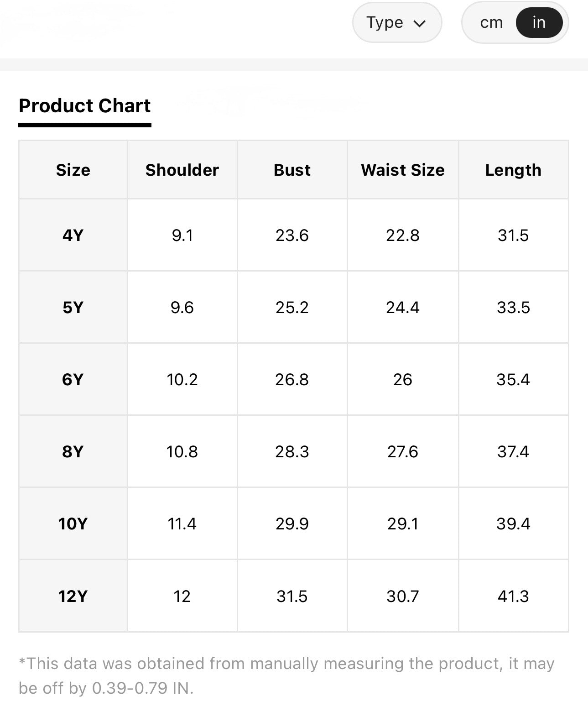Click the 26 waist value for 6Y
588x717 pixels.
[403, 379]
